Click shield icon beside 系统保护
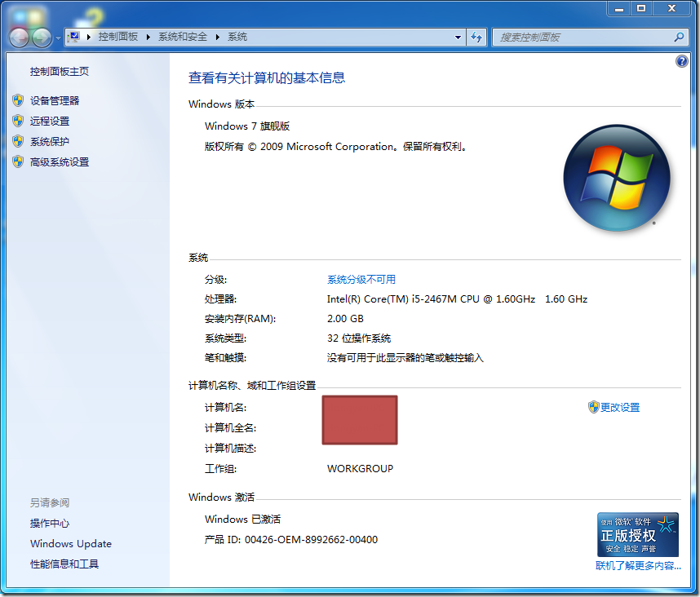Screen dimensions: 700x597 point(18,141)
